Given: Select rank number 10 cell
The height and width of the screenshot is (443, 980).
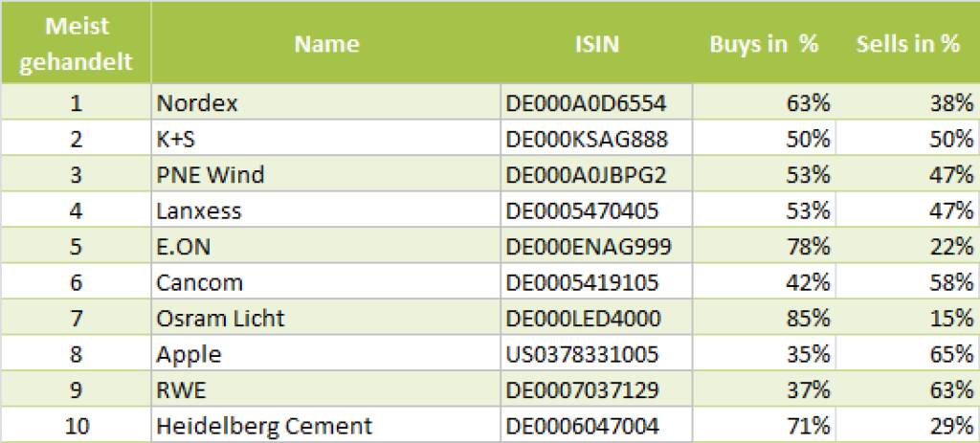Looking at the screenshot, I should (x=76, y=426).
